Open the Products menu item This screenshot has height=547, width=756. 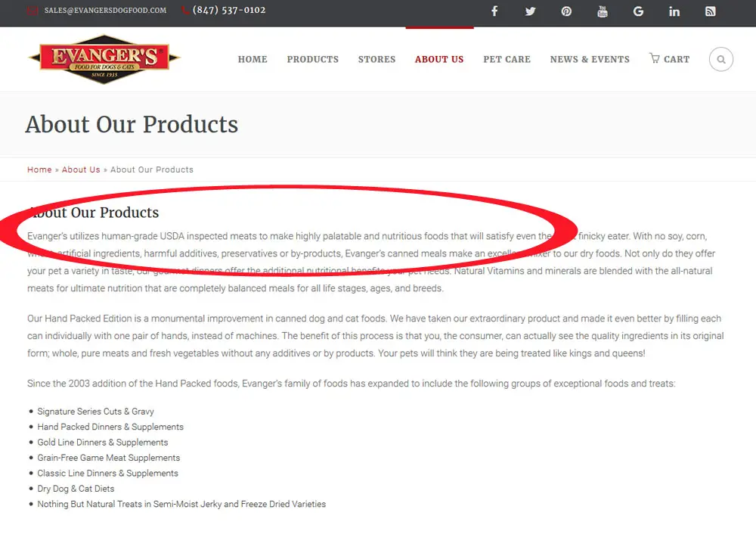point(313,59)
